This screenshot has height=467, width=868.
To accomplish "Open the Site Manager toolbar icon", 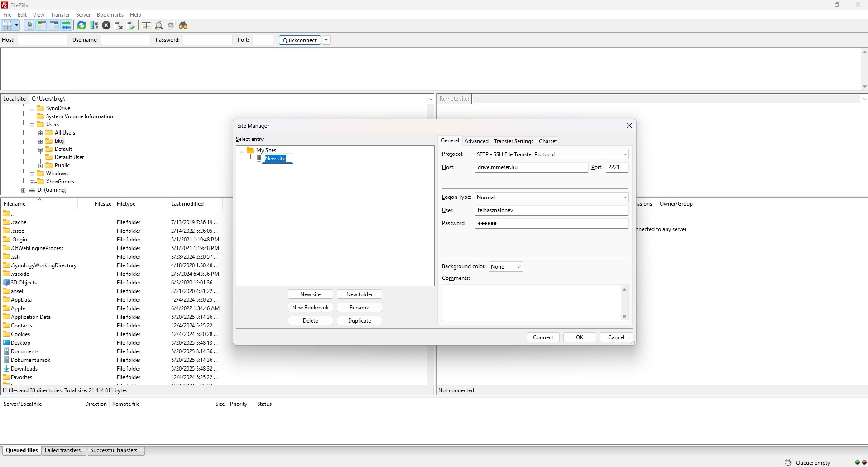I will (7, 25).
